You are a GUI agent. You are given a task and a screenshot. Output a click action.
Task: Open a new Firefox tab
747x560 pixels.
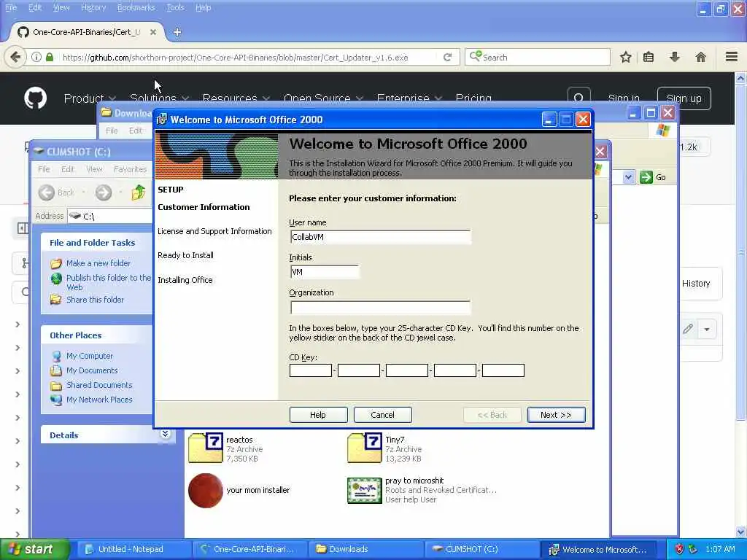[x=177, y=32]
